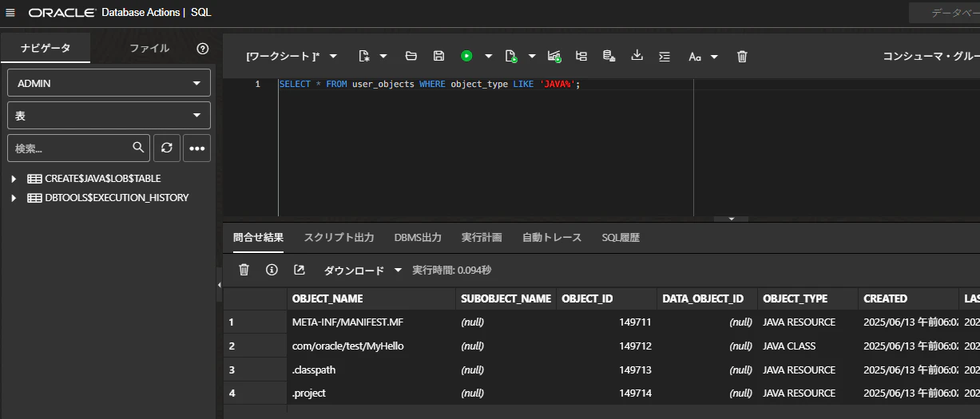Click the save worksheet icon
The width and height of the screenshot is (980, 419).
tap(438, 56)
